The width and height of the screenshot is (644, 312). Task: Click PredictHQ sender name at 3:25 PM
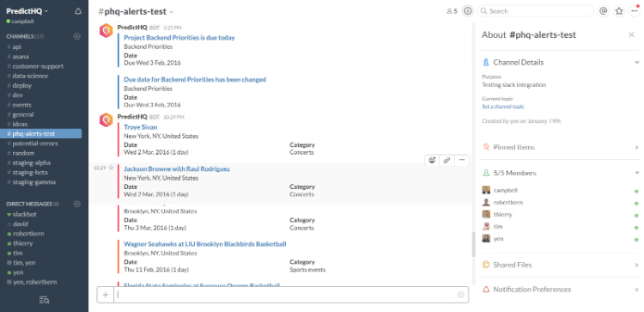132,28
